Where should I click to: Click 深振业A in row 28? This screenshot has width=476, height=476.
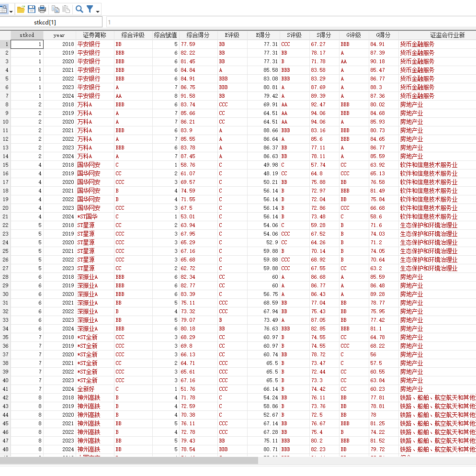88,277
